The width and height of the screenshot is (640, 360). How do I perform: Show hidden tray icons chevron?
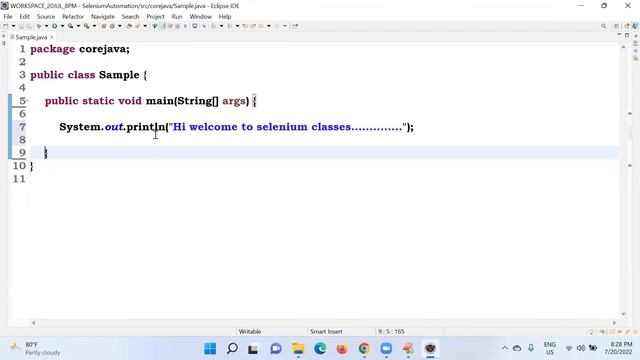504,348
